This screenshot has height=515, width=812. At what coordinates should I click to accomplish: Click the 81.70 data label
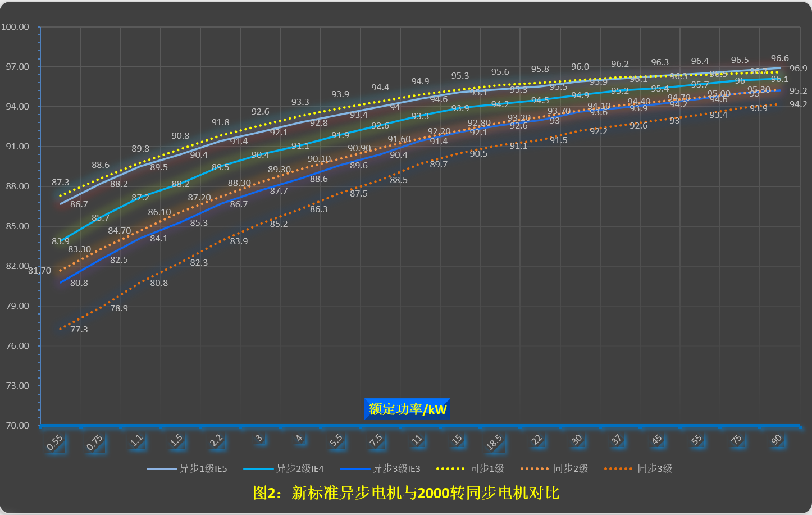[x=40, y=271]
